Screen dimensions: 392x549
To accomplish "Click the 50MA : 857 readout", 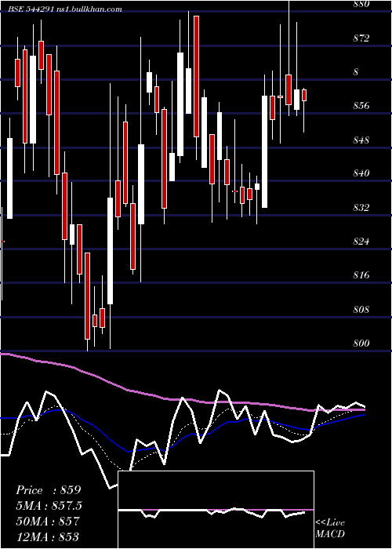I will [48, 521].
